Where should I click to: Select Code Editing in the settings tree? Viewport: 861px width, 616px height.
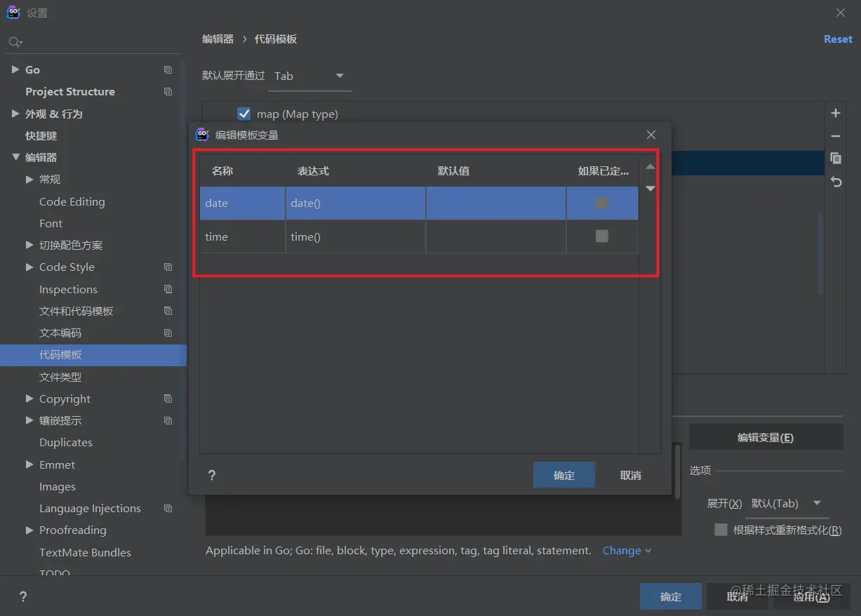72,201
